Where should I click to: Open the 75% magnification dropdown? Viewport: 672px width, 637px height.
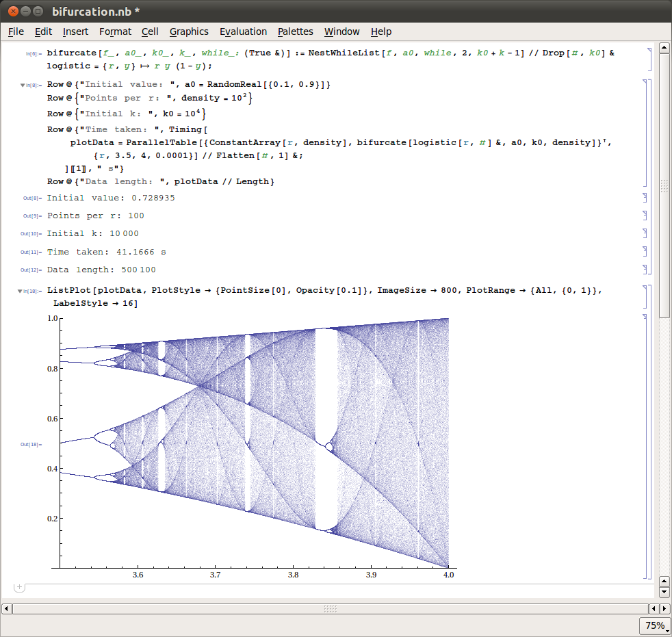654,625
